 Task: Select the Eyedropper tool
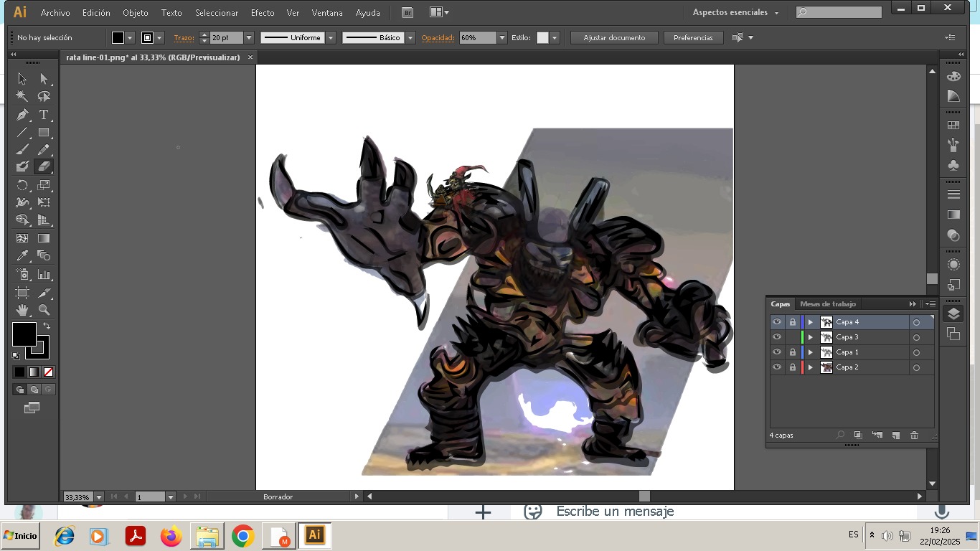(22, 255)
